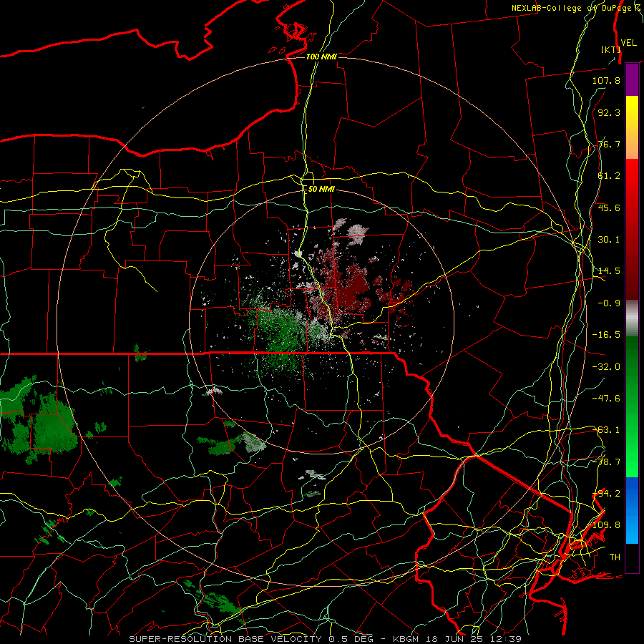Click the NEXLAB-College of DuPage credit text
Viewport: 644px width, 644px height.
tap(576, 8)
